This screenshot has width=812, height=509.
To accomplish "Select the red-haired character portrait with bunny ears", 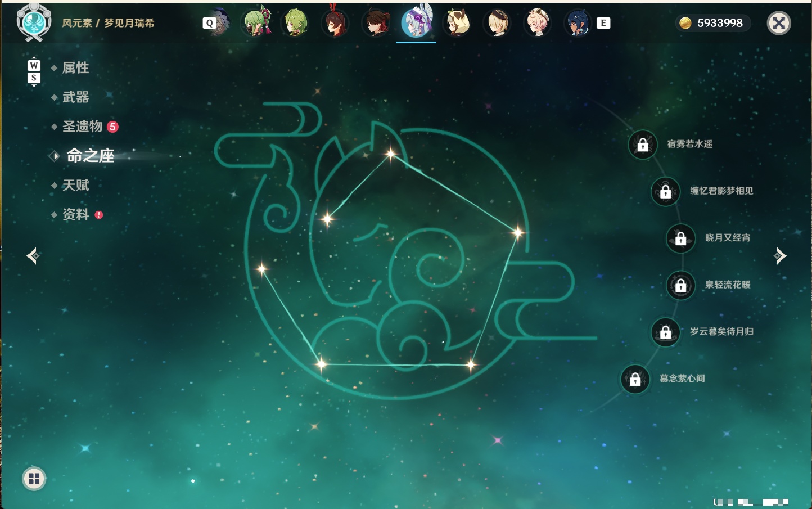I will click(x=335, y=21).
